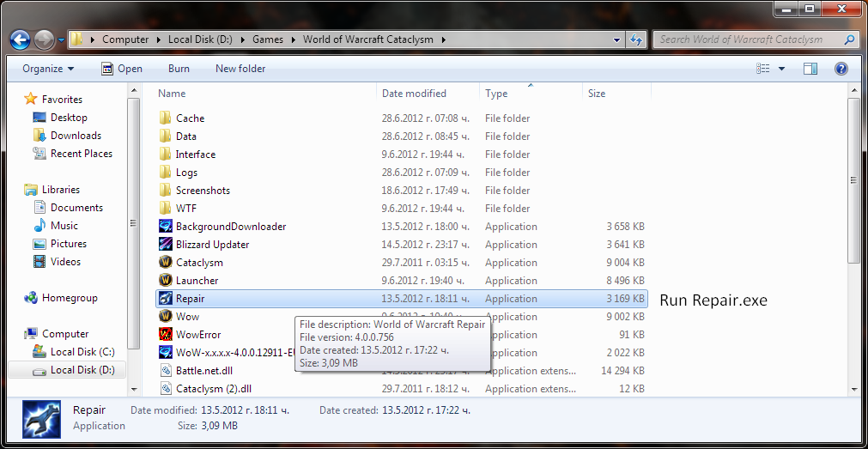
Task: Select the Interface folder icon
Action: click(x=165, y=154)
